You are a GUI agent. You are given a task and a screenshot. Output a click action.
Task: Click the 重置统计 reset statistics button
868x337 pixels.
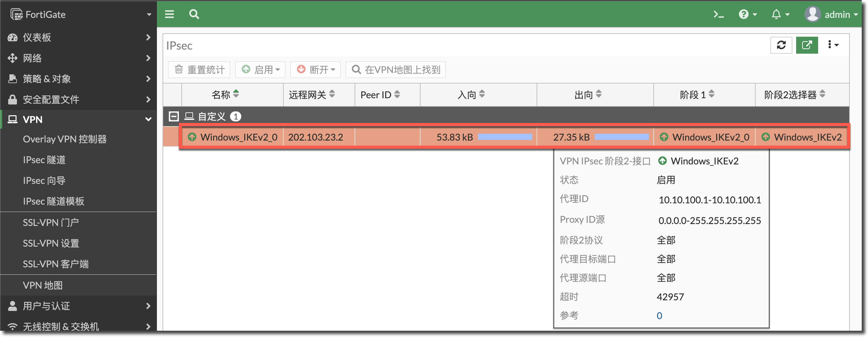click(x=199, y=70)
